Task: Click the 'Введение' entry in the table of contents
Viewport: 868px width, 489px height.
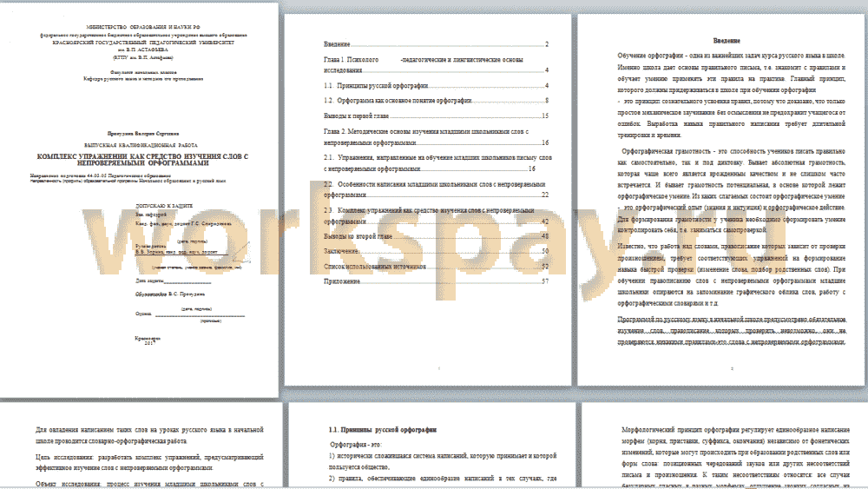Action: pyautogui.click(x=437, y=43)
